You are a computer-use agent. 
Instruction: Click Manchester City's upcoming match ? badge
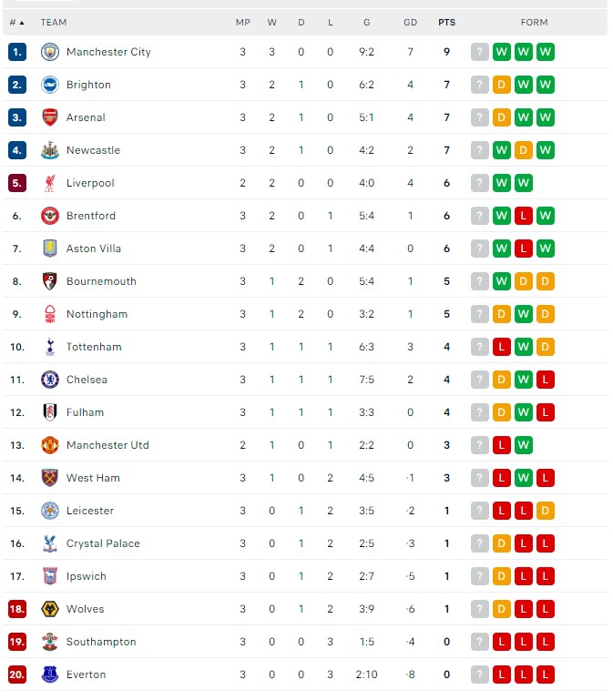479,52
